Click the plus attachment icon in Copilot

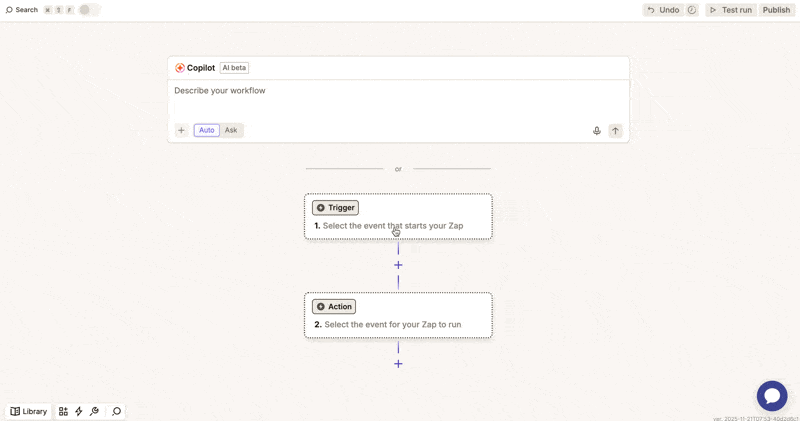[x=181, y=131]
